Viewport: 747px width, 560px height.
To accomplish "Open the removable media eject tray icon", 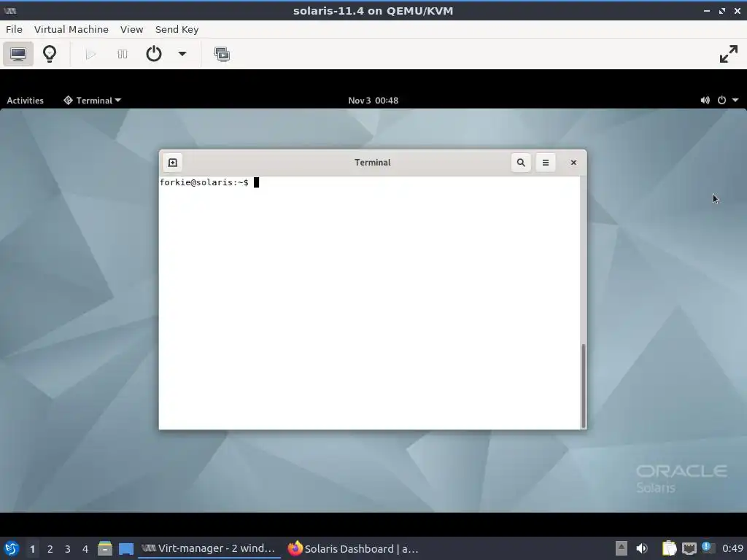I will 621,548.
